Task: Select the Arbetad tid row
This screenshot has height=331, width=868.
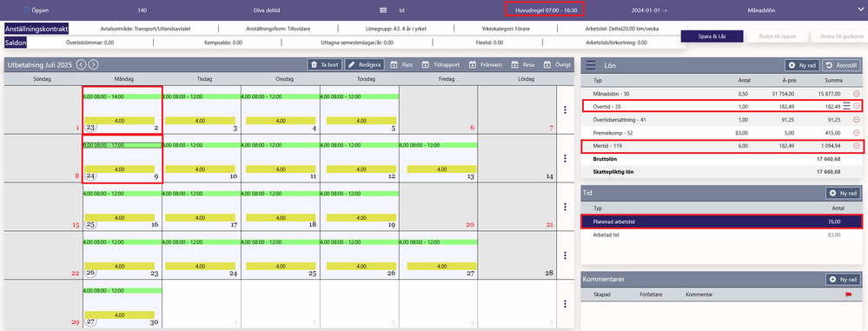Action: coord(722,235)
